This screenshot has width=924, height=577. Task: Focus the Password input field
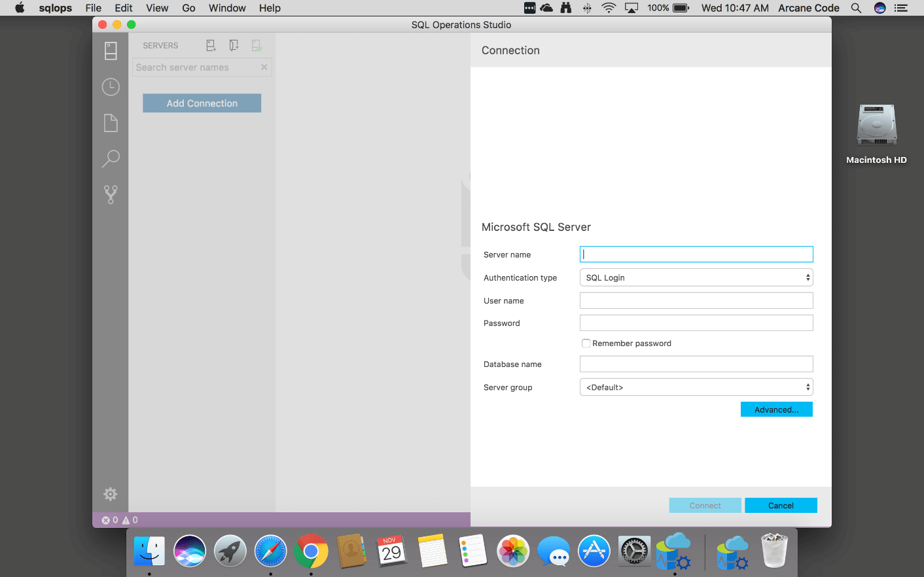point(696,323)
